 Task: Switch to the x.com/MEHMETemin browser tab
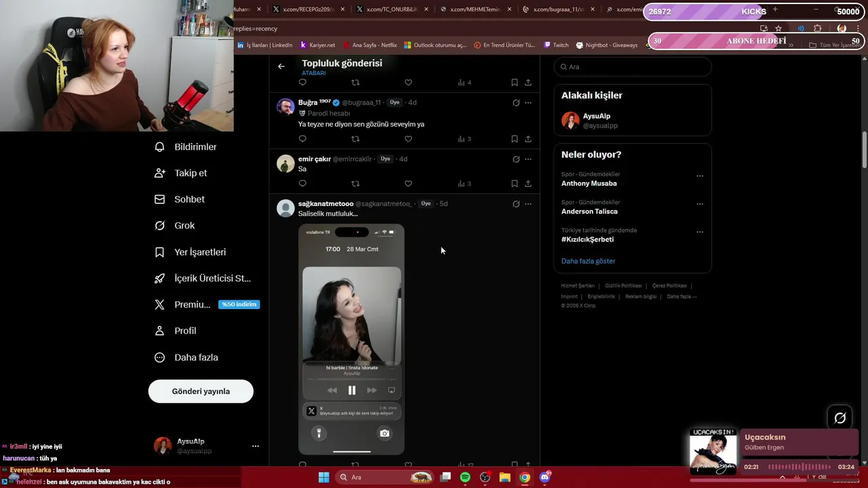[475, 9]
